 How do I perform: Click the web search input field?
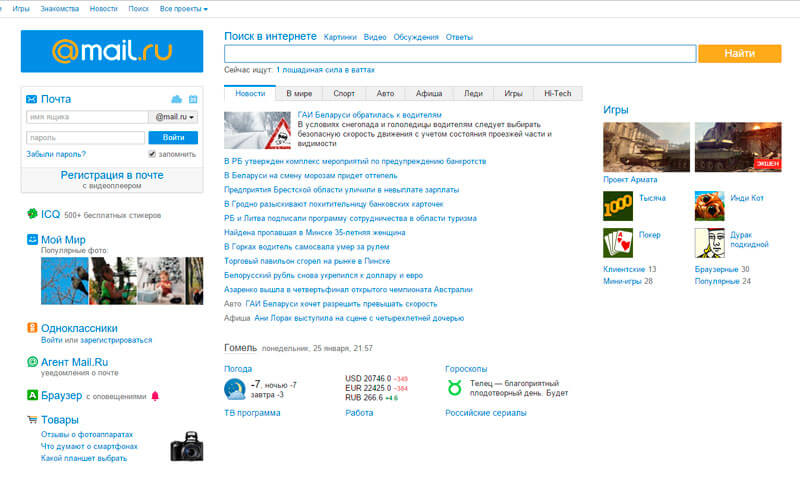tap(460, 53)
